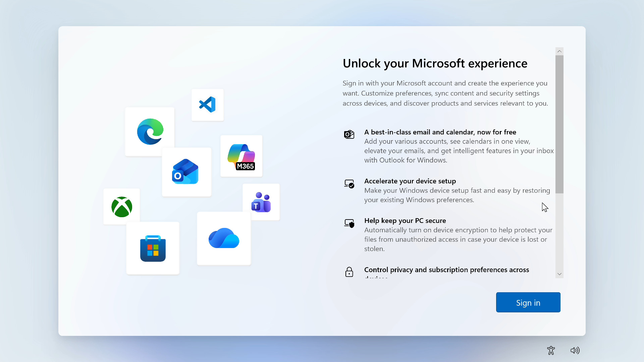Click the scrollbar down arrow

[x=559, y=274]
